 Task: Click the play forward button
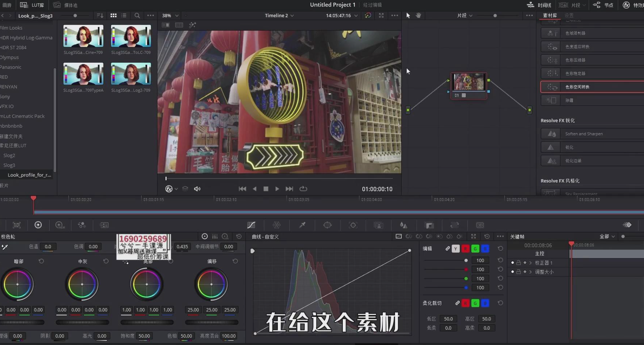coord(277,189)
